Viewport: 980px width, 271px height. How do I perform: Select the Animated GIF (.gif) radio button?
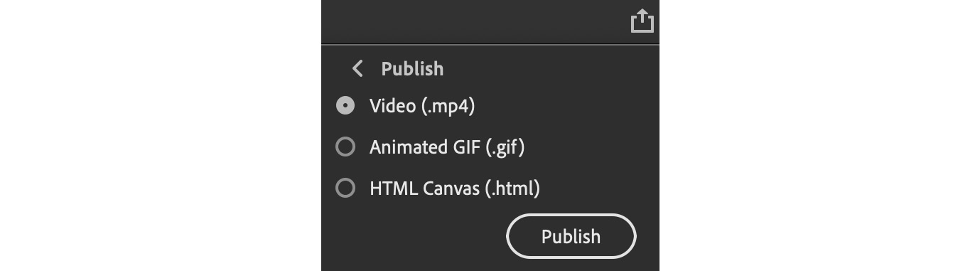coord(345,147)
